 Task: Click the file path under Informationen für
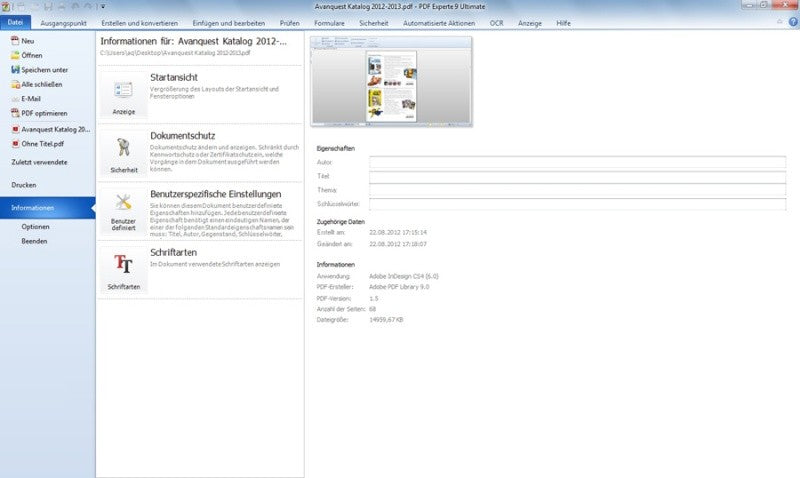click(x=175, y=53)
